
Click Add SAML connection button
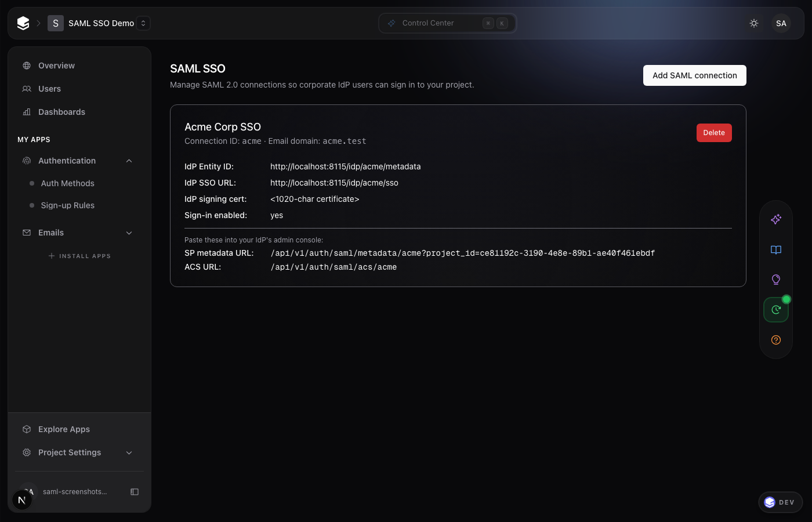[x=695, y=75]
